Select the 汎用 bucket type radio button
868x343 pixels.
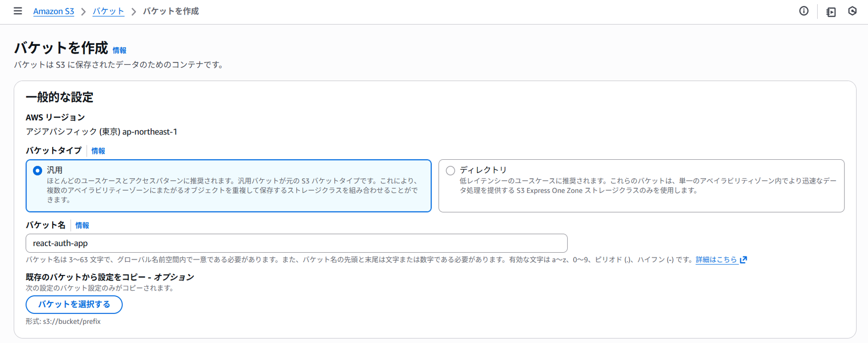pos(38,171)
